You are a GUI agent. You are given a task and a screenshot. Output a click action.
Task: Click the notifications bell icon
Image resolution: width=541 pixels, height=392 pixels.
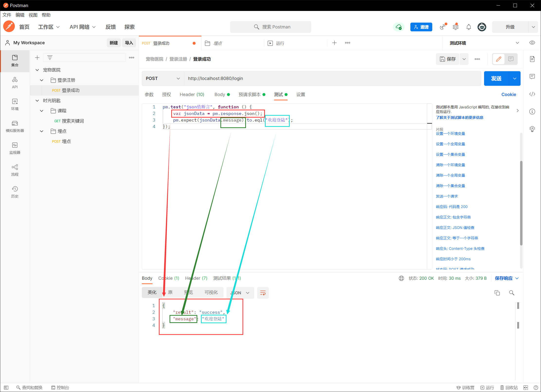pyautogui.click(x=469, y=27)
